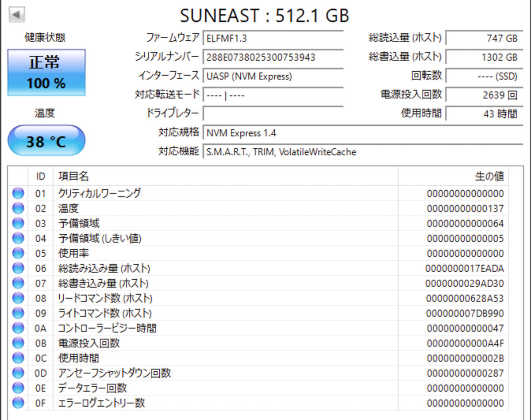
Task: Select the ライトコマンド数 (ホスト) row name
Action: click(105, 313)
